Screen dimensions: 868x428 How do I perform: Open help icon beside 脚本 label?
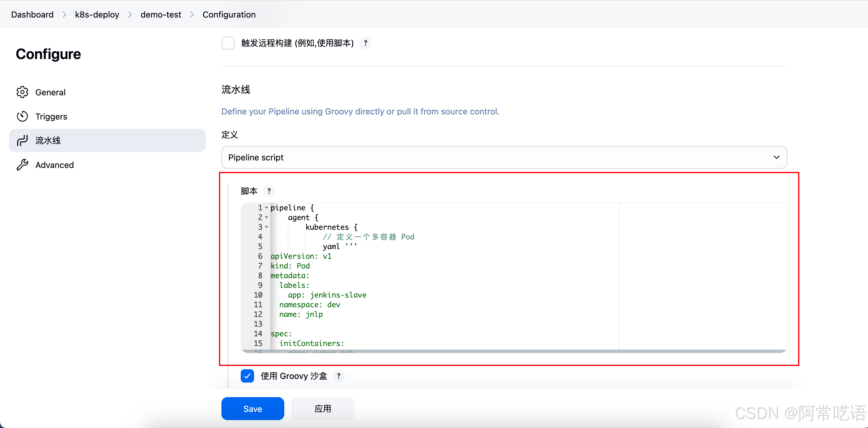tap(269, 191)
